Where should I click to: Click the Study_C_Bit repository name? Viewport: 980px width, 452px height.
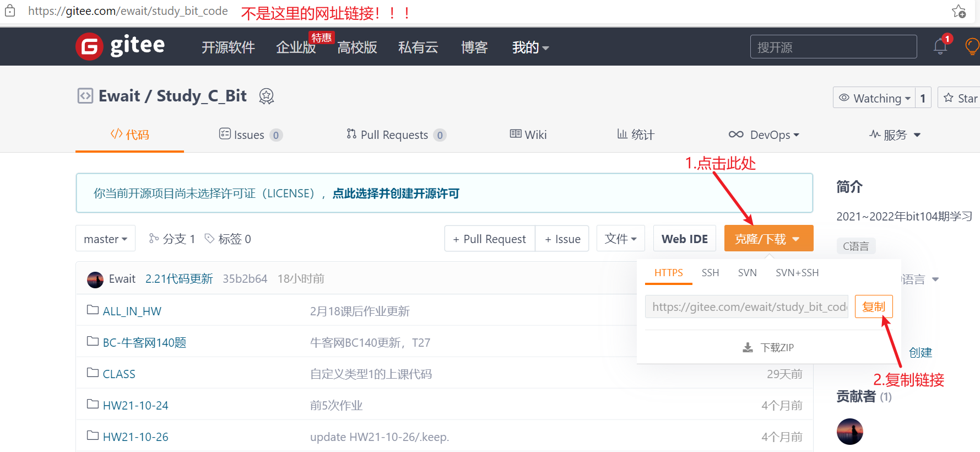[x=202, y=96]
